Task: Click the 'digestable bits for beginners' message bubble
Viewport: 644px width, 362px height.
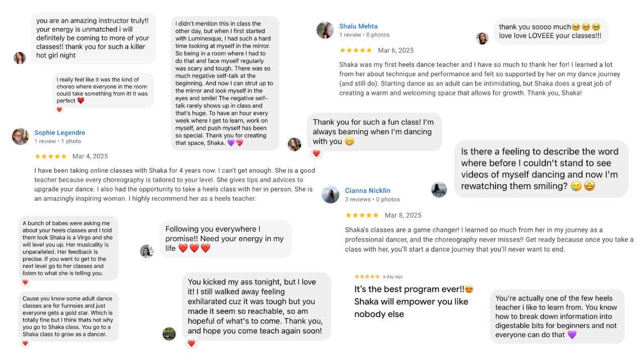Action: (557, 317)
